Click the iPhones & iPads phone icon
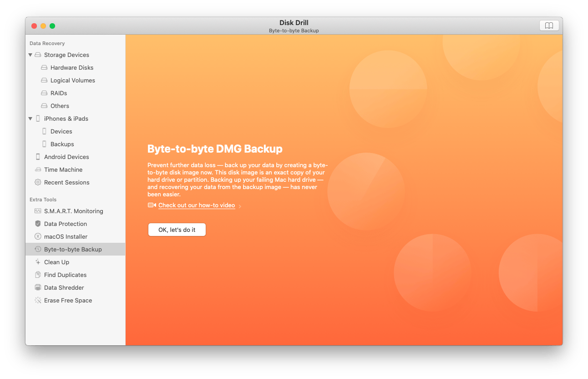 click(x=38, y=118)
